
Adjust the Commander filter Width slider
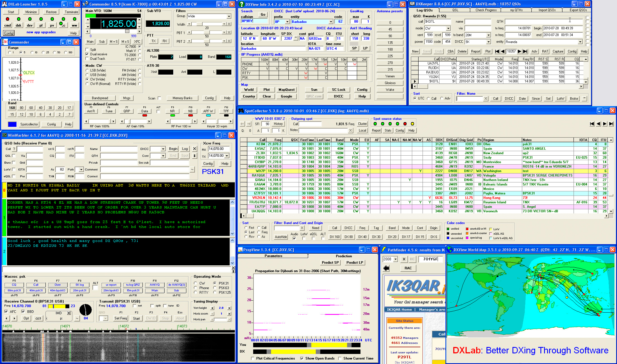[x=207, y=24]
